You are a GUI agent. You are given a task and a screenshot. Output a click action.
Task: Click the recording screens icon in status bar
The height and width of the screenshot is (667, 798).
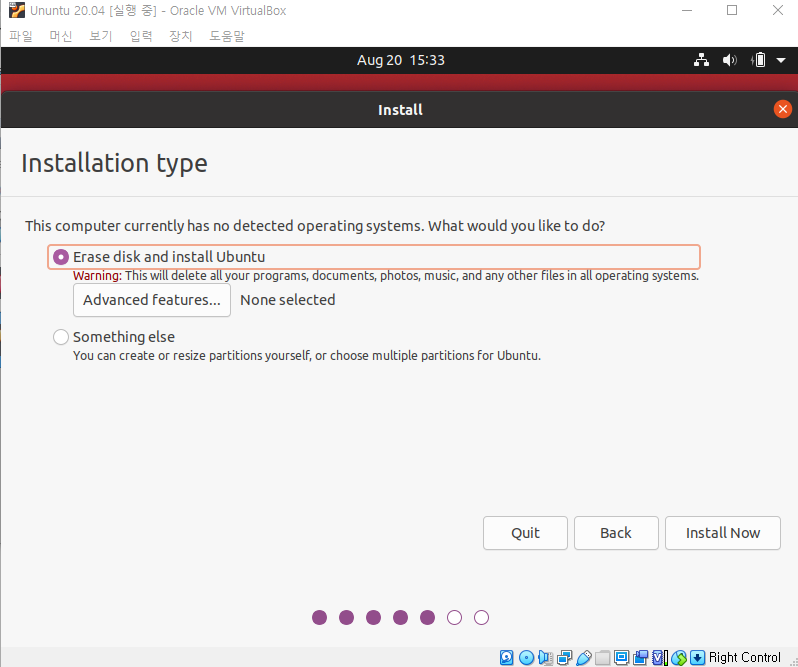(640, 657)
